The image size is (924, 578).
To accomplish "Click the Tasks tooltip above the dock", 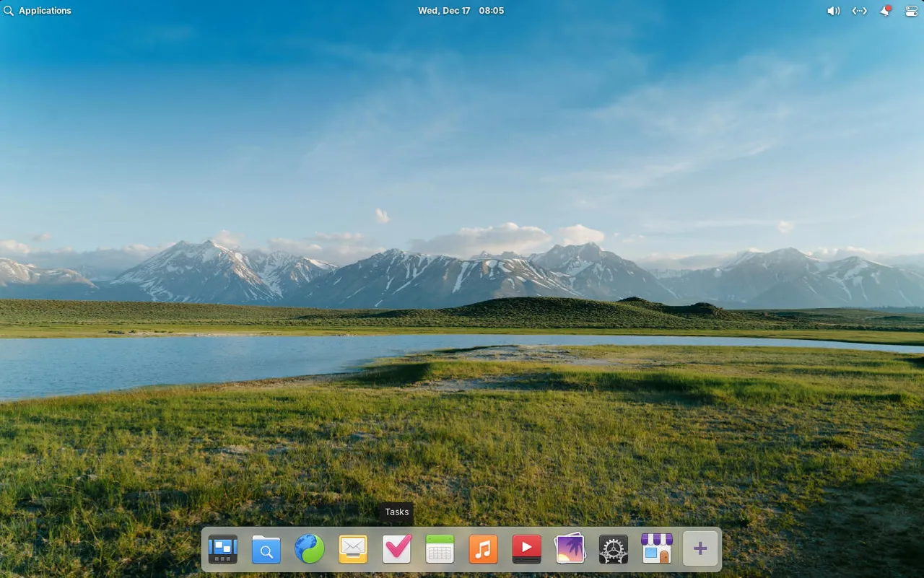I will (x=396, y=512).
